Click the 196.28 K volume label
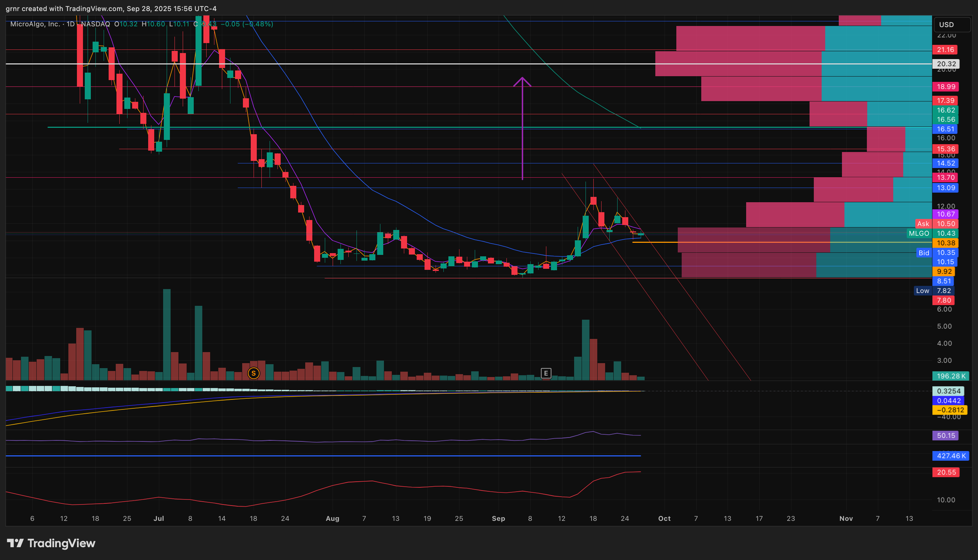Viewport: 978px width, 560px height. coord(950,376)
